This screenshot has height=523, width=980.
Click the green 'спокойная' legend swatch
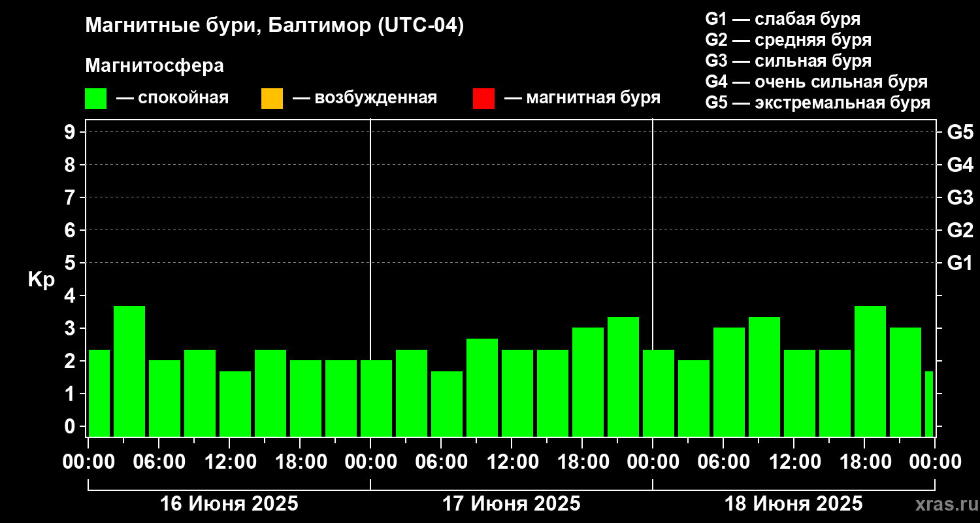click(x=96, y=99)
